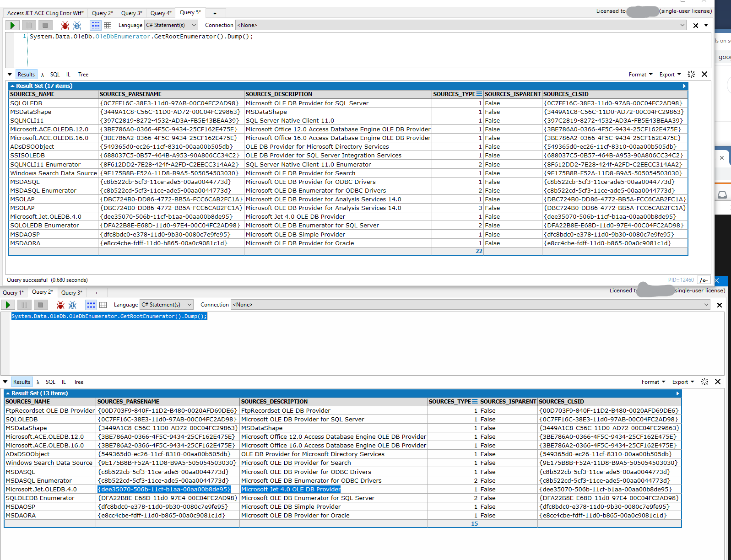Click the arrow at right of 13-item Result Set header
This screenshot has width=731, height=560.
coord(678,393)
